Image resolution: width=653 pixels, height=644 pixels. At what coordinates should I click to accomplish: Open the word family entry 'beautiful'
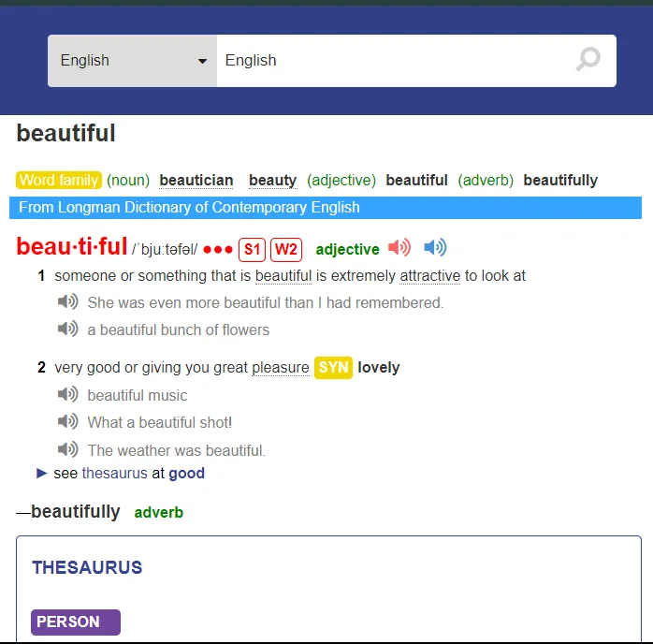(416, 181)
